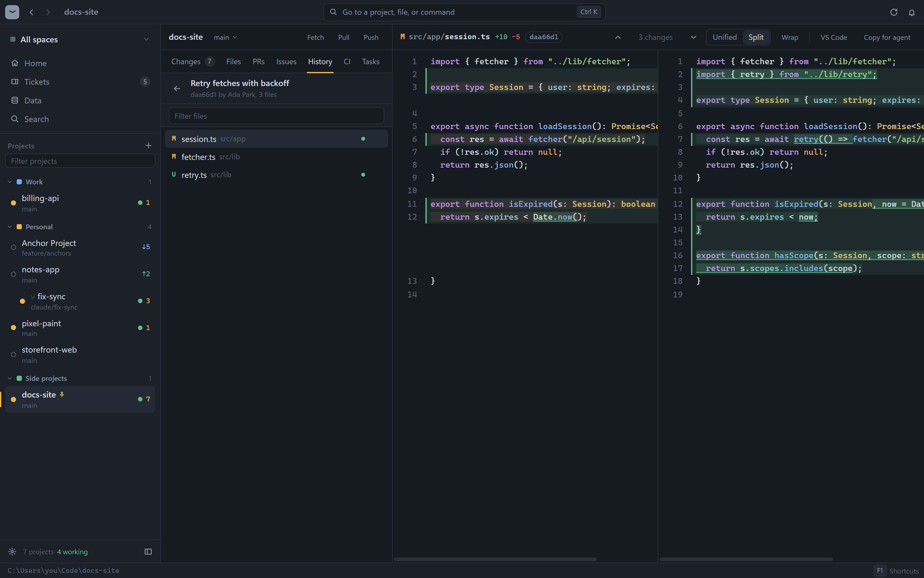
Task: Return to commit list with back arrow
Action: [177, 89]
